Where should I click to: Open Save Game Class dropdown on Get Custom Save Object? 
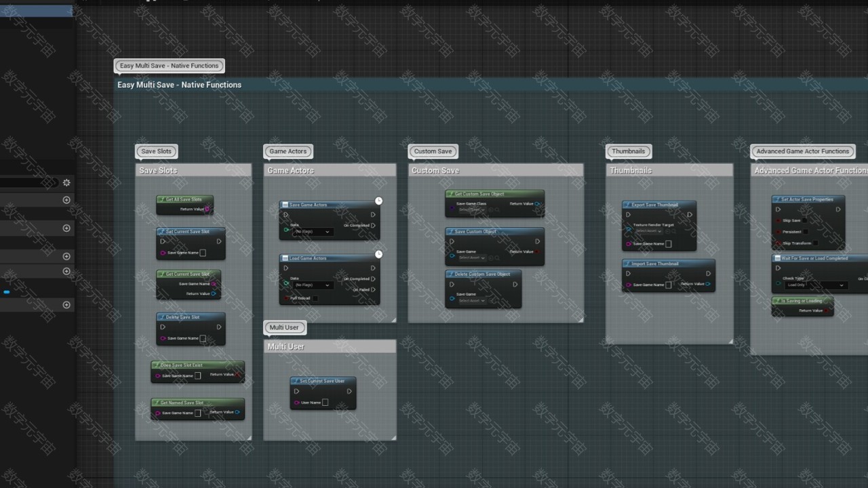tap(471, 210)
